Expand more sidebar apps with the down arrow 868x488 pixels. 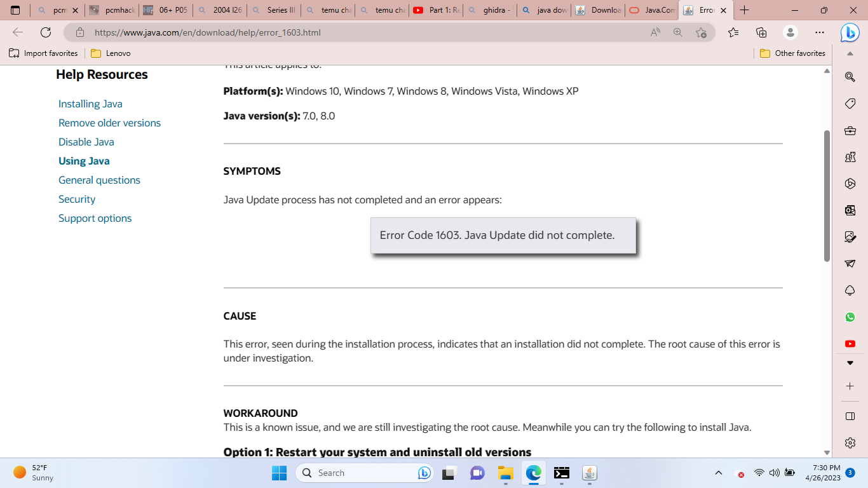pyautogui.click(x=850, y=363)
